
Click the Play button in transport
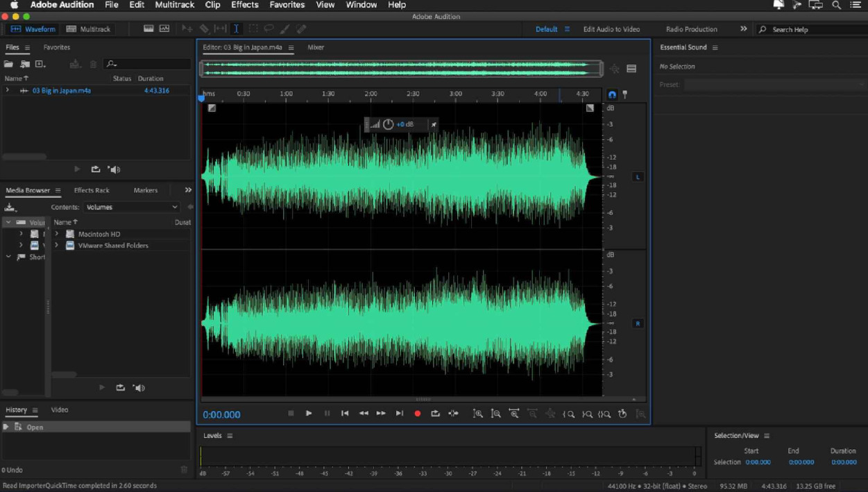pyautogui.click(x=309, y=413)
